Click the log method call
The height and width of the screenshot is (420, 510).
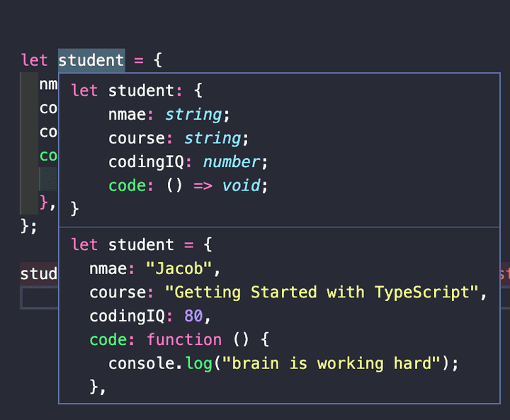tap(196, 363)
